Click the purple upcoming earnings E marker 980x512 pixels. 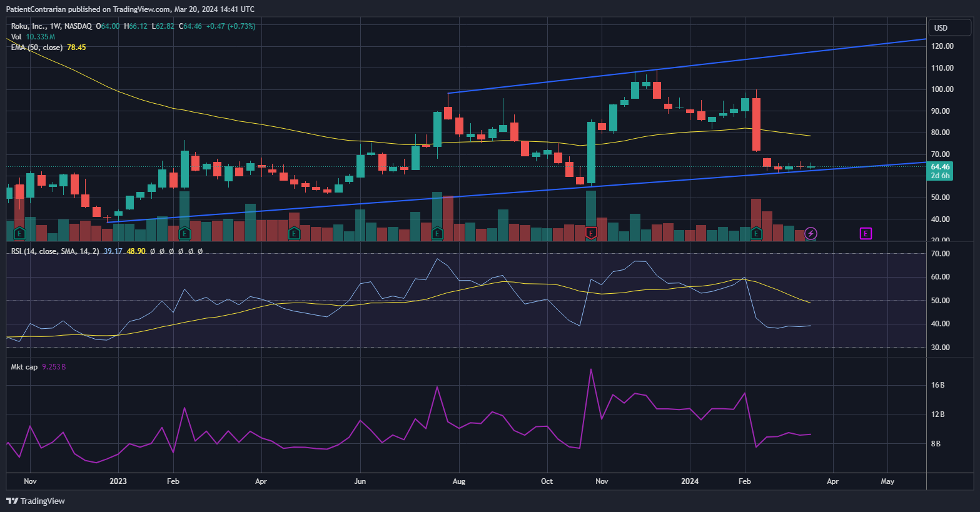[x=866, y=234]
